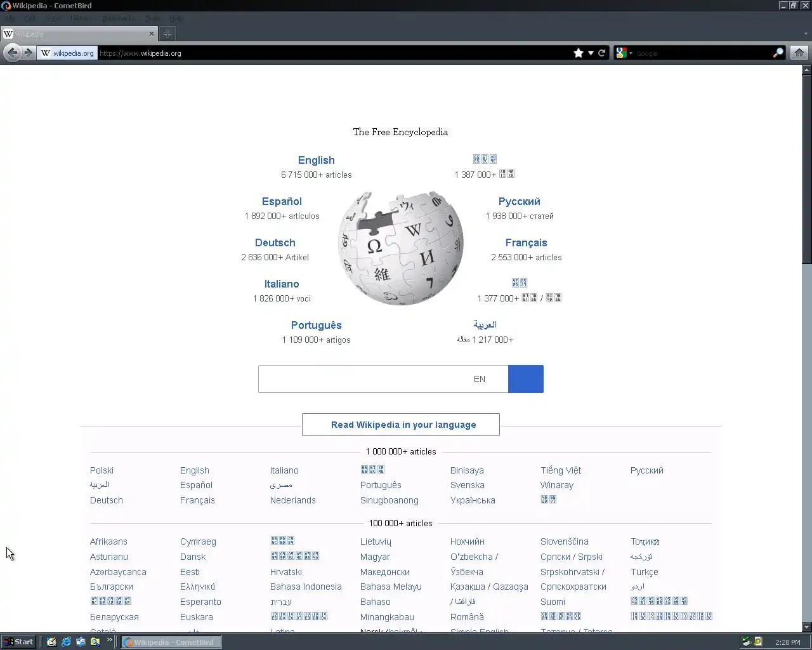812x650 pixels.
Task: Open the Winaray link
Action: pyautogui.click(x=557, y=485)
